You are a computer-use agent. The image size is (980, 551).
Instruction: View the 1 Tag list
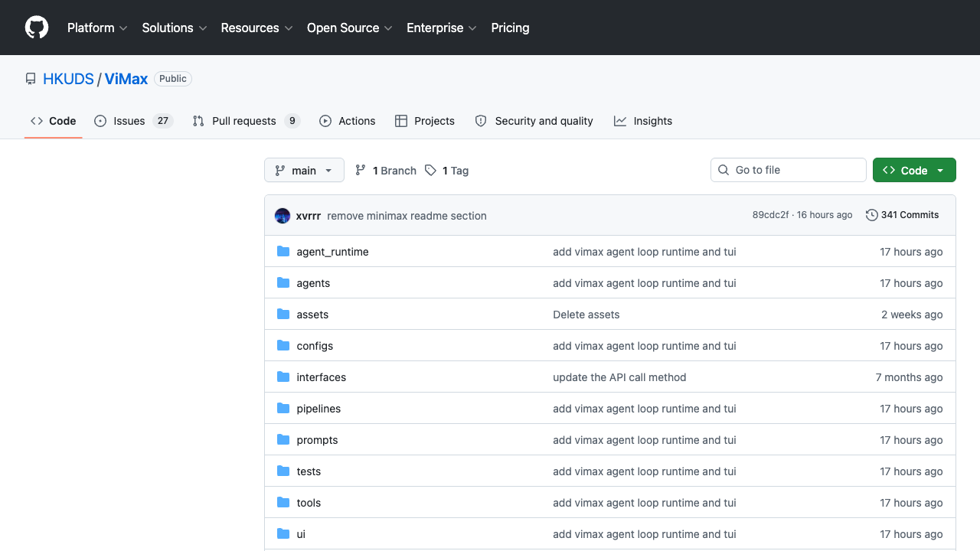point(447,170)
